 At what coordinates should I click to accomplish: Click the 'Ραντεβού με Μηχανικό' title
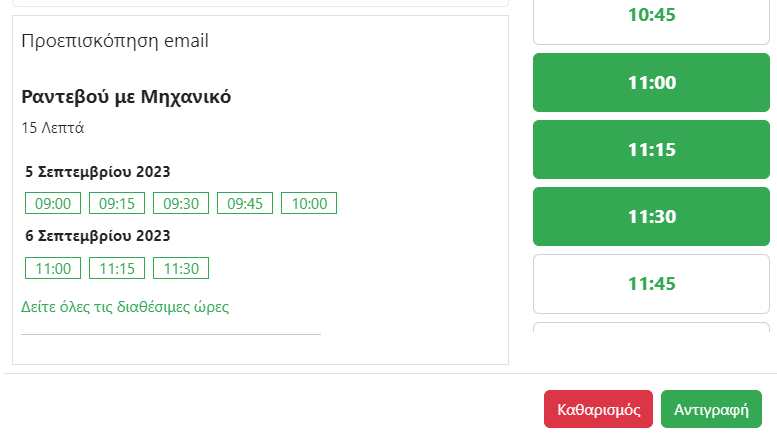coord(126,97)
